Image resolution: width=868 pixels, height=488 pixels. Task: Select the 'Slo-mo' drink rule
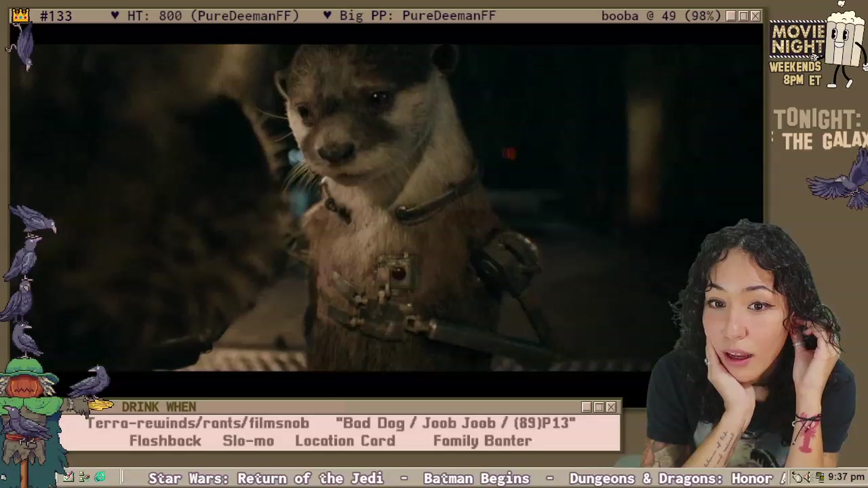[248, 441]
